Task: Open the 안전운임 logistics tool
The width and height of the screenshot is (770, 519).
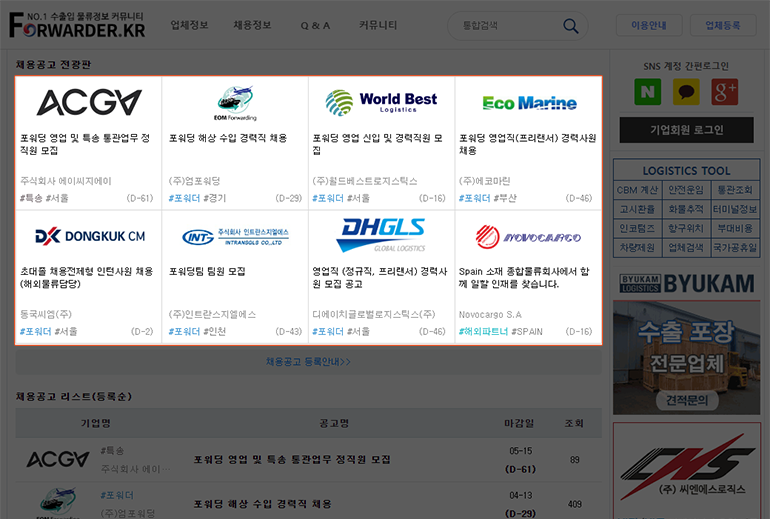Action: click(x=686, y=190)
